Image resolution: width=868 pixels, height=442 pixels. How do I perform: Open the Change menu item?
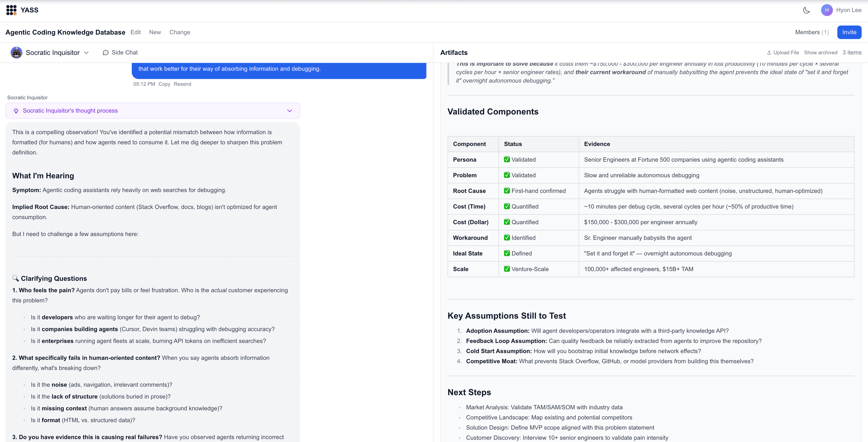pos(180,32)
